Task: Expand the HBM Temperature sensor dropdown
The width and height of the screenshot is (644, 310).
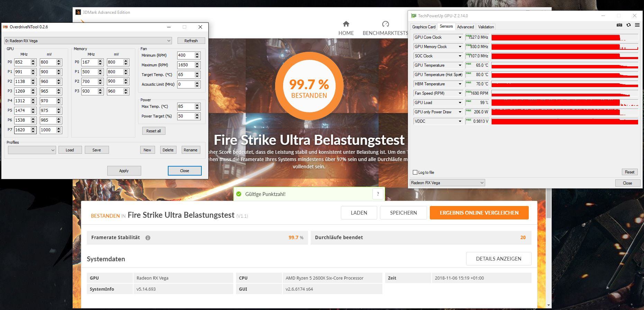Action: click(460, 84)
